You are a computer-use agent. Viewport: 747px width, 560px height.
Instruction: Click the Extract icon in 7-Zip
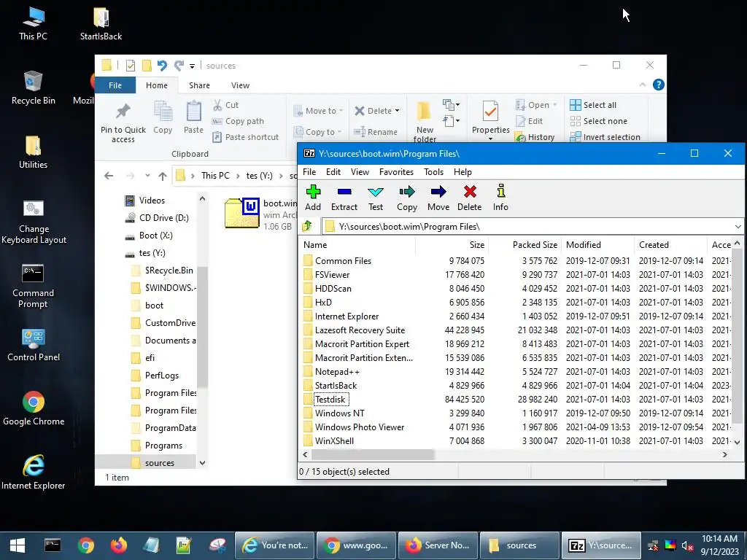pyautogui.click(x=344, y=192)
